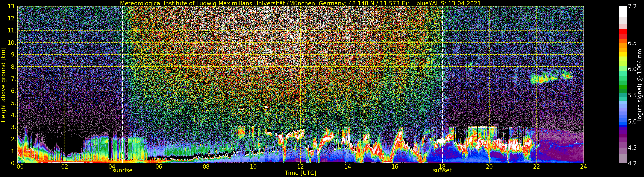Click the 7. tick on the height axis

[14, 79]
